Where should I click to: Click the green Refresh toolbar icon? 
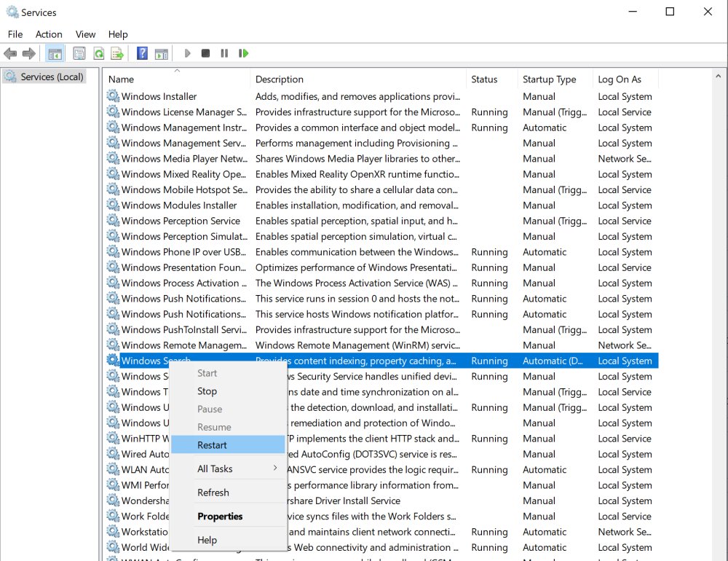[98, 53]
